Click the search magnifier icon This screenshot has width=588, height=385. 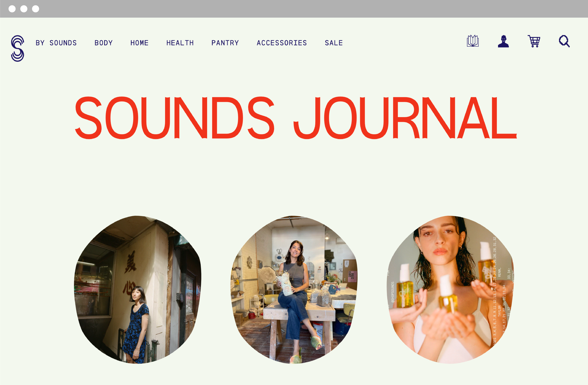pos(564,41)
